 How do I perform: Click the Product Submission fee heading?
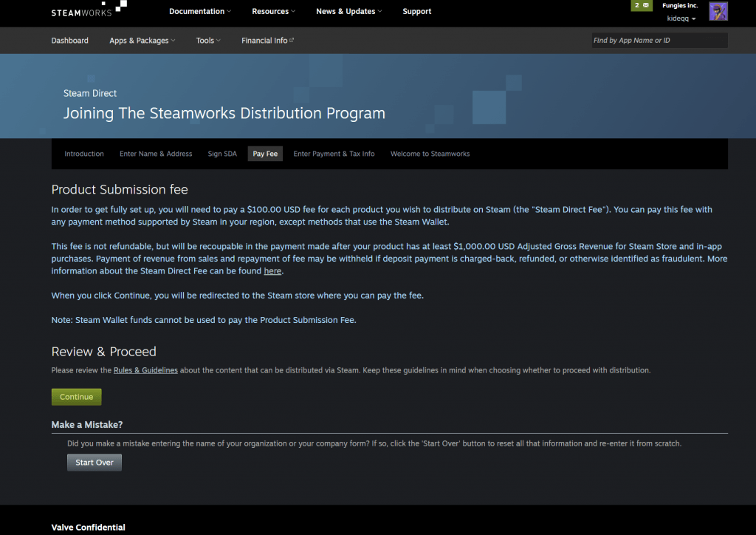click(x=120, y=190)
